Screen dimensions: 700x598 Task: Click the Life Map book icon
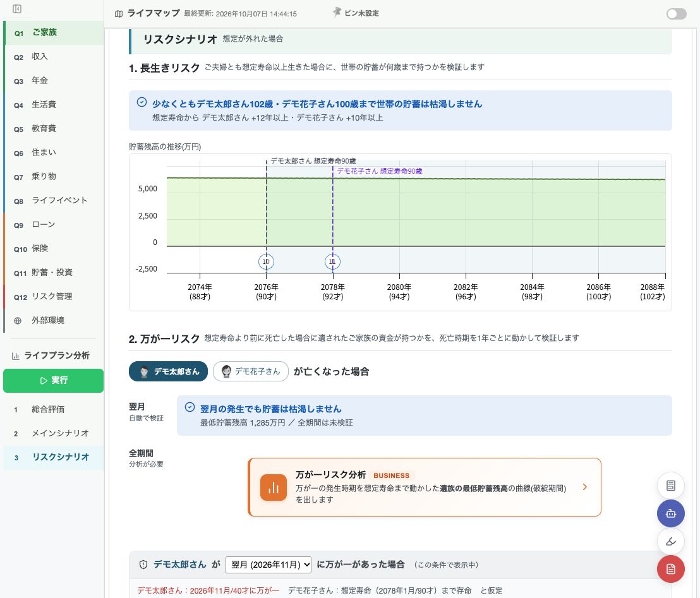(x=118, y=14)
